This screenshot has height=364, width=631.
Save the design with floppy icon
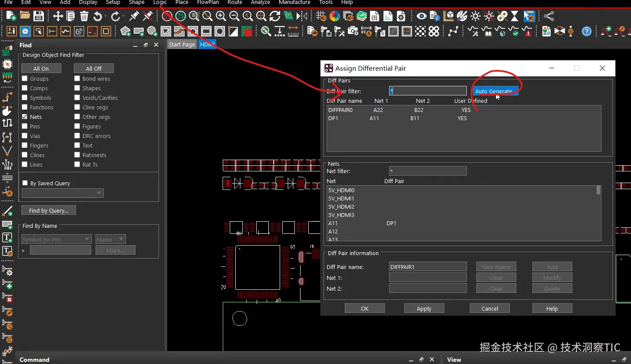39,16
